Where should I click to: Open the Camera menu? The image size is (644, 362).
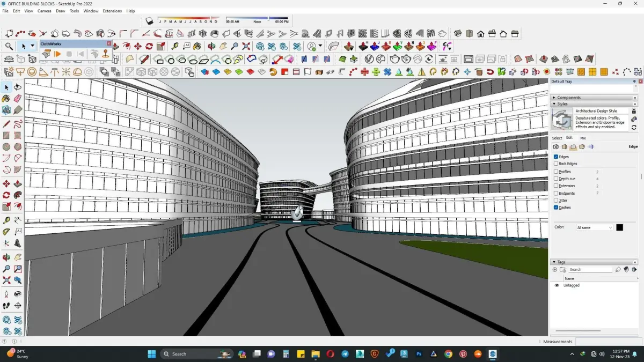tap(45, 11)
